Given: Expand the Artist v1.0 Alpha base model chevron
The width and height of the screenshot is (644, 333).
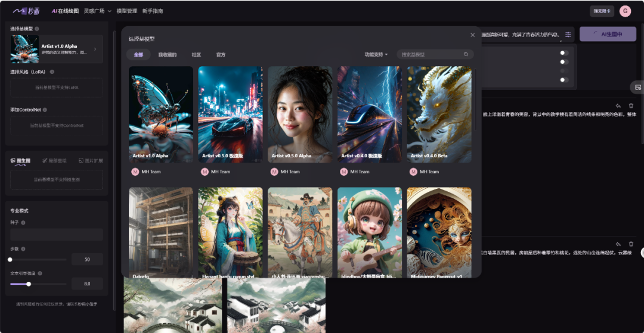Looking at the screenshot, I should tap(95, 49).
